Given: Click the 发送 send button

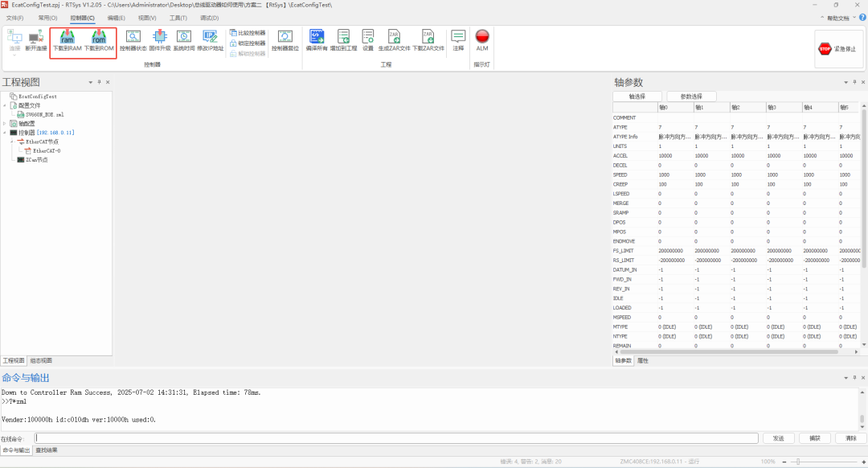Looking at the screenshot, I should (779, 438).
